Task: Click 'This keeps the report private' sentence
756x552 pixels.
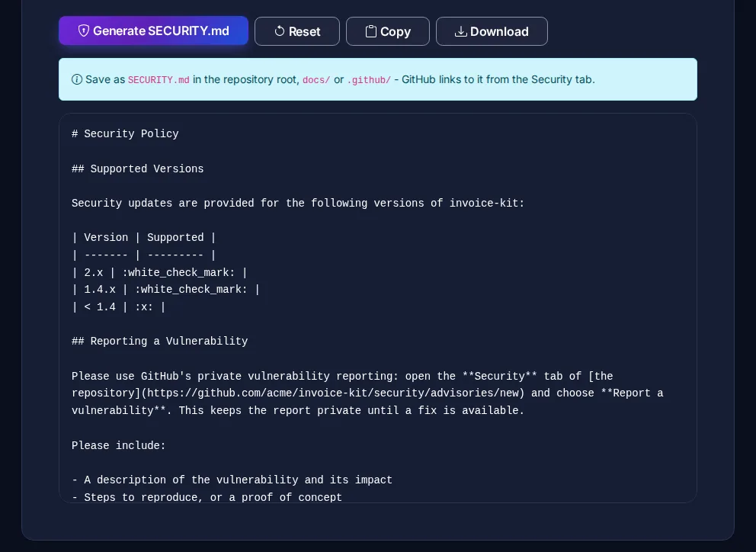Action: tap(351, 411)
